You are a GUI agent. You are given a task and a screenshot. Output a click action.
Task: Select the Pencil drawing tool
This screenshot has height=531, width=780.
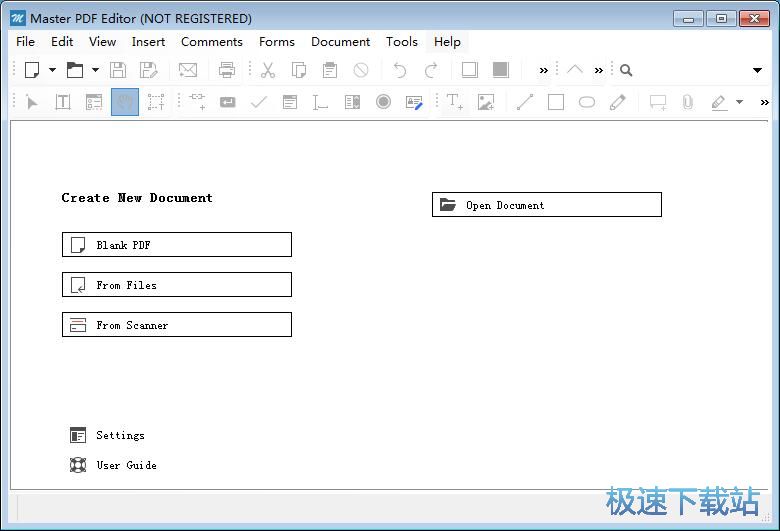pyautogui.click(x=617, y=102)
